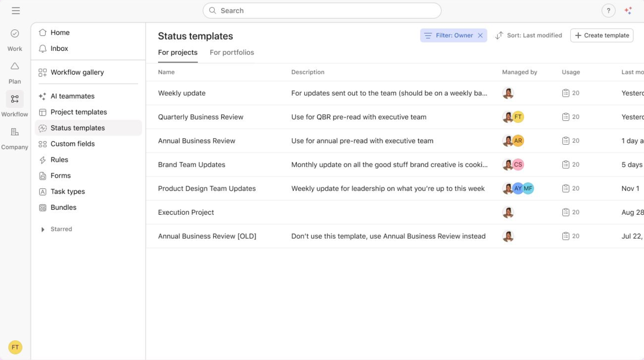Click the Name column header

click(166, 72)
